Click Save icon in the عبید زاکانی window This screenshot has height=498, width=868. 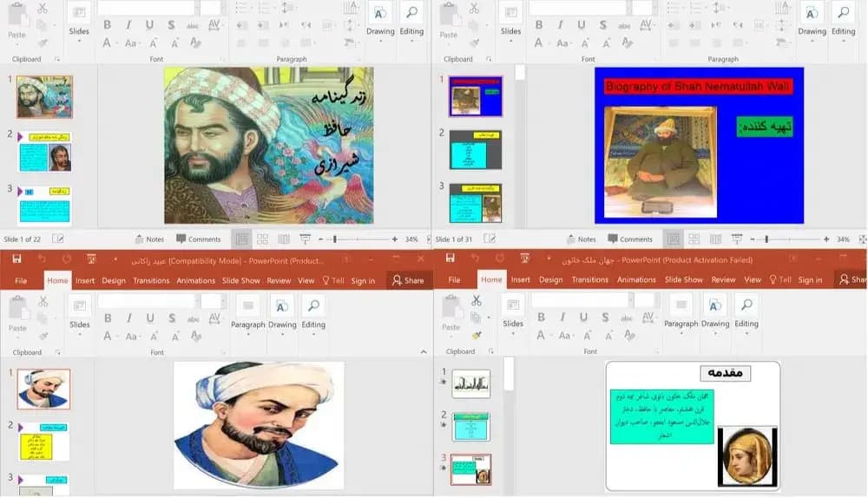[16, 259]
